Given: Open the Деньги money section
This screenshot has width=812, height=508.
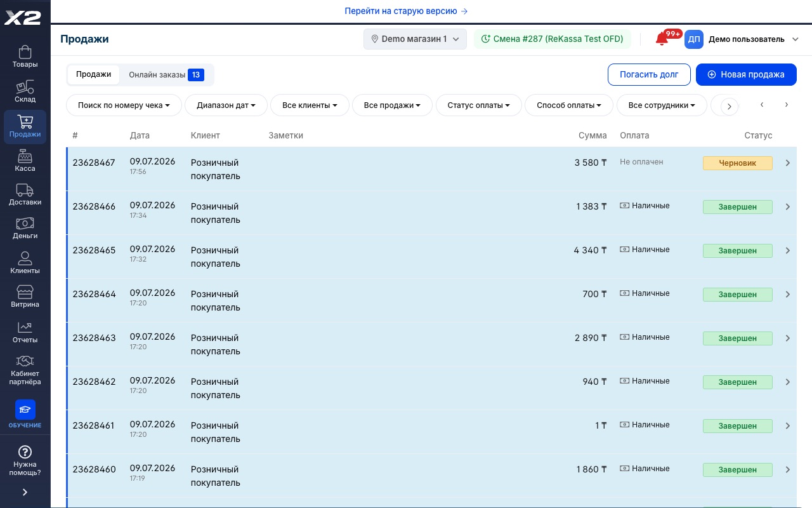Looking at the screenshot, I should [x=25, y=228].
